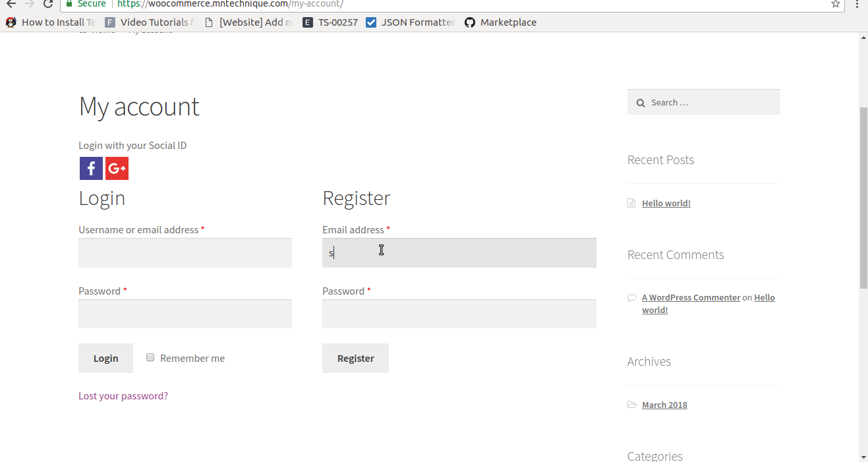Enable the Remember me checkbox
The image size is (868, 462).
tap(150, 357)
